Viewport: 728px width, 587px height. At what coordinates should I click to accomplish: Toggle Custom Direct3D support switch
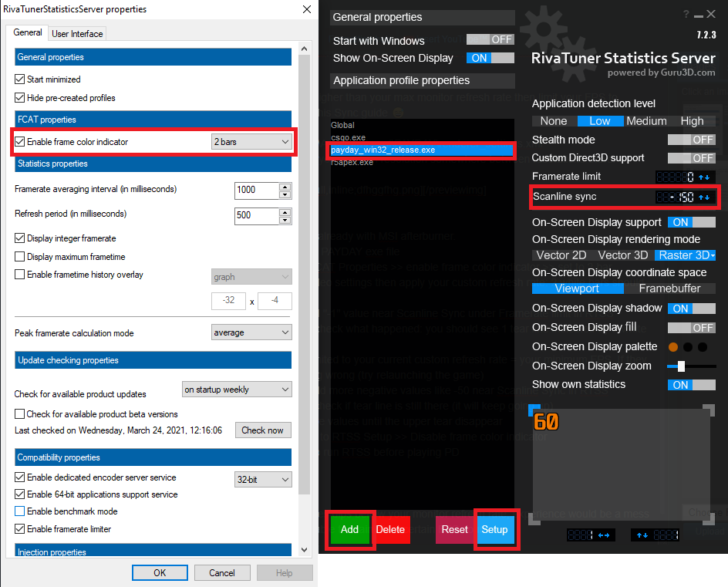point(691,158)
